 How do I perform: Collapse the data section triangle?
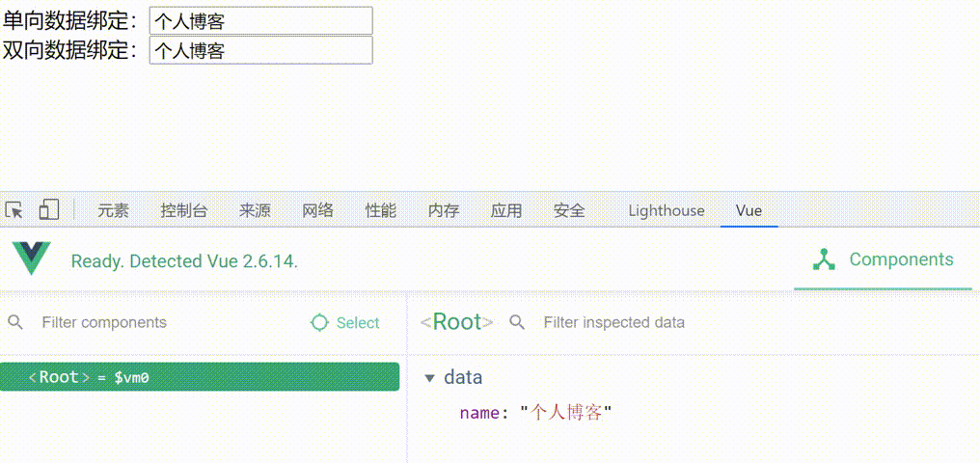[430, 378]
